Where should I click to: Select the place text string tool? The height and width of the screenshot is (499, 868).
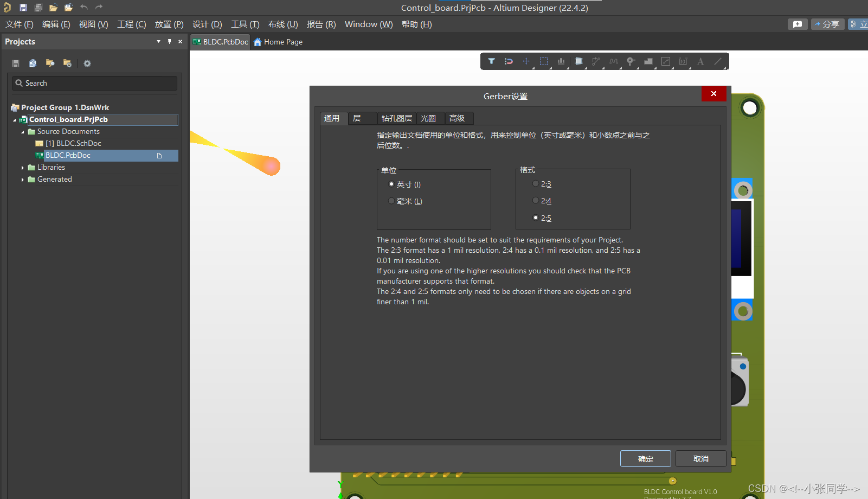click(x=700, y=61)
